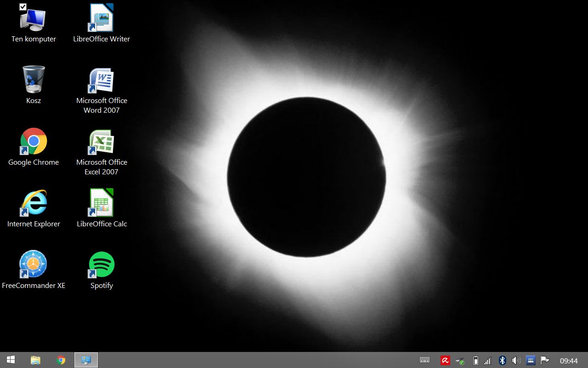This screenshot has width=588, height=368.
Task: Open network signal strength tray icon
Action: click(487, 361)
